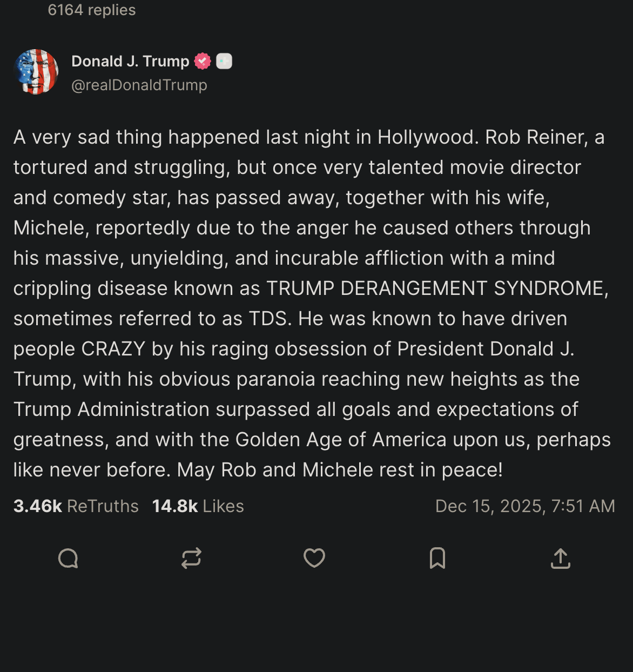Click the small white badge after the verified checkmark
This screenshot has height=672, width=633.
coord(224,62)
